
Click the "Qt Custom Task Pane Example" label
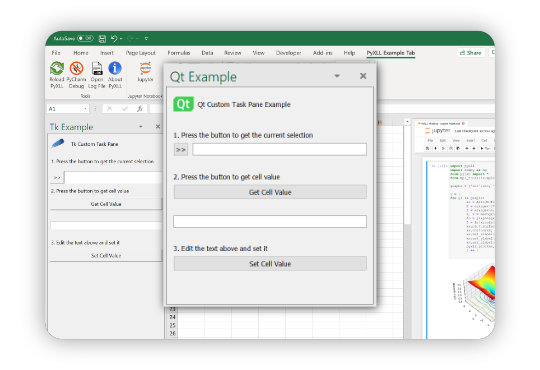click(244, 104)
